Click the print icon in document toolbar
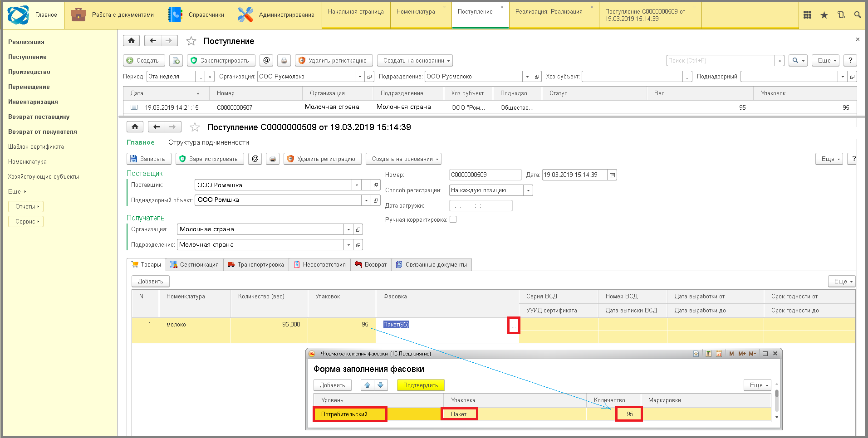This screenshot has height=438, width=868. point(273,159)
